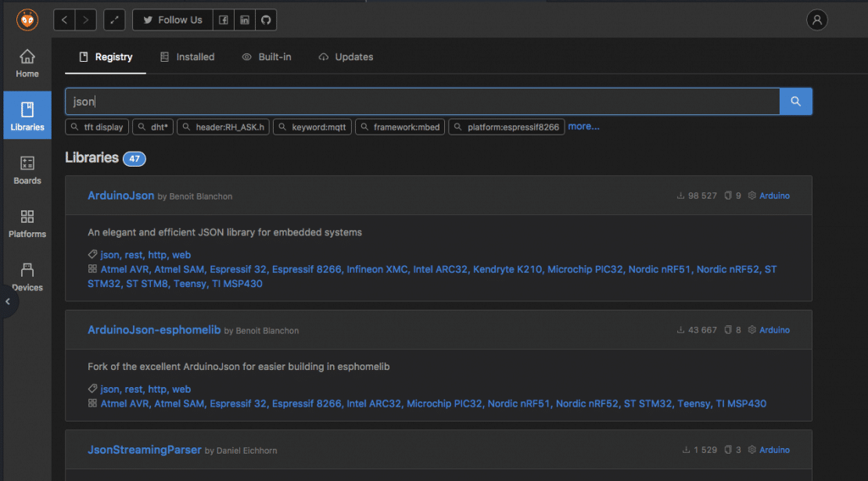Click the Infineon XMC platform link
868x481 pixels.
[x=377, y=270]
